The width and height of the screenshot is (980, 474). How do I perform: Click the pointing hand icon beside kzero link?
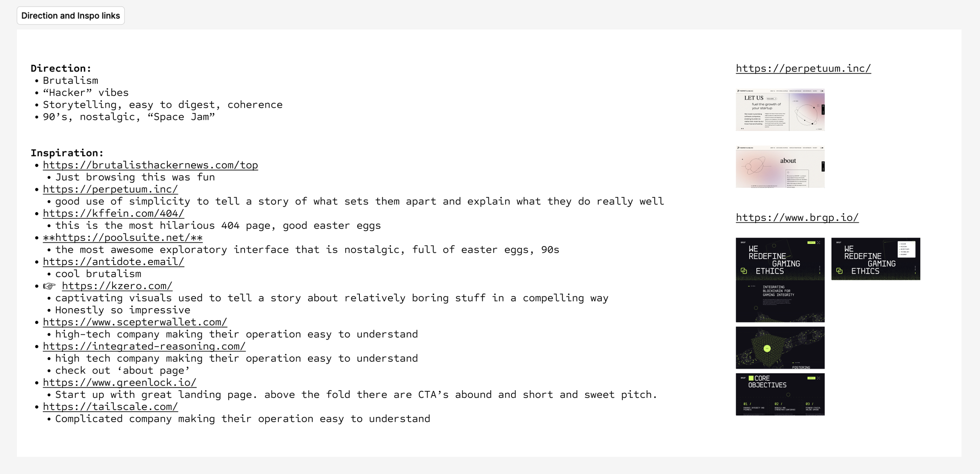pyautogui.click(x=49, y=286)
